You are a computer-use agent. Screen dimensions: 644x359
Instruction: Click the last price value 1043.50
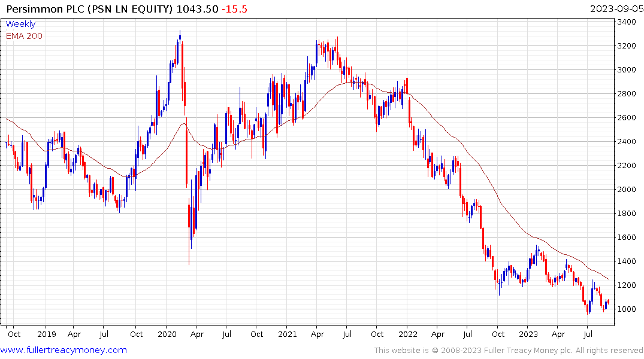tap(197, 9)
